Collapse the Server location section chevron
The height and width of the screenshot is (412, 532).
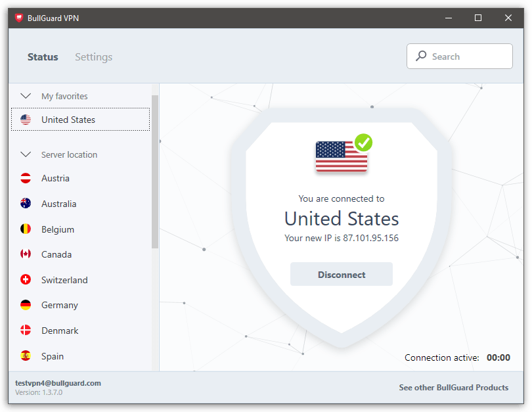coord(26,154)
